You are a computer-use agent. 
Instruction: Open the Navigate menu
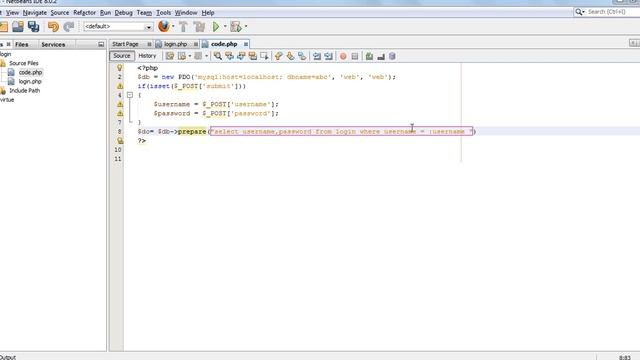[x=35, y=13]
